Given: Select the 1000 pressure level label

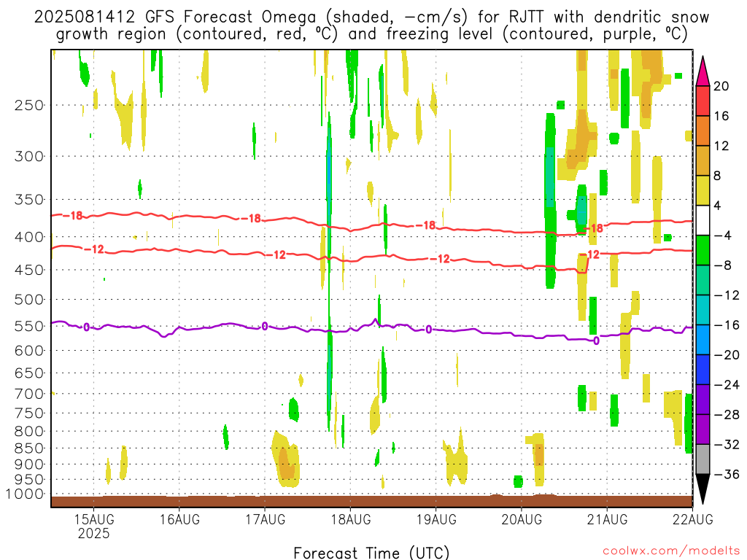Looking at the screenshot, I should (26, 494).
